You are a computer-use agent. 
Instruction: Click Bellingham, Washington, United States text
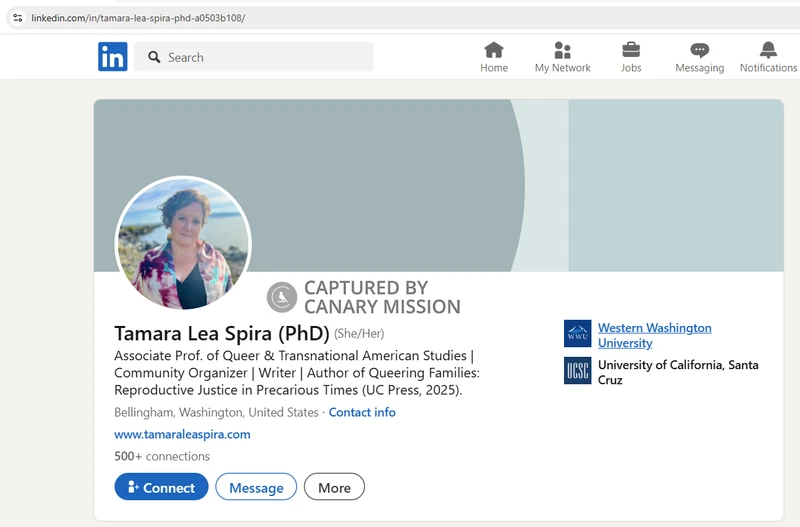click(x=216, y=412)
